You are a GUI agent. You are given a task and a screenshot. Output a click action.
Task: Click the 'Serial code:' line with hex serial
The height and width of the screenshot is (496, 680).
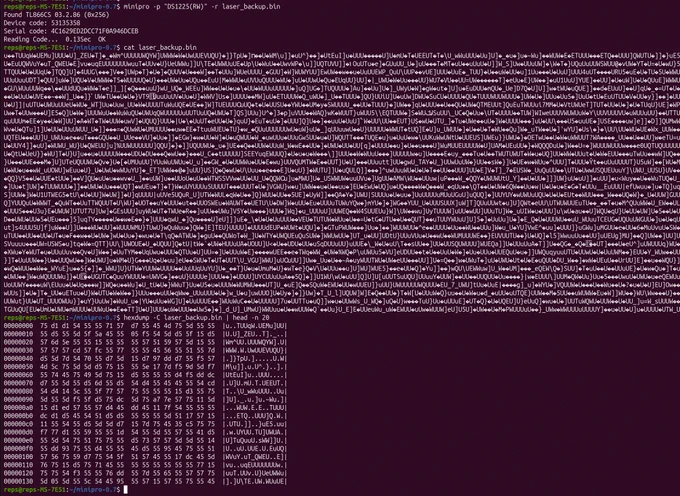[x=71, y=31]
